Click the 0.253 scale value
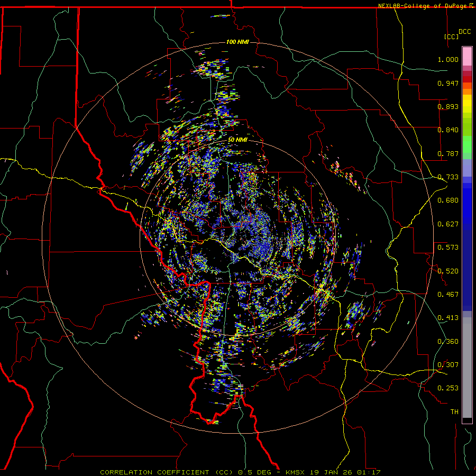476x476 pixels. (x=448, y=388)
